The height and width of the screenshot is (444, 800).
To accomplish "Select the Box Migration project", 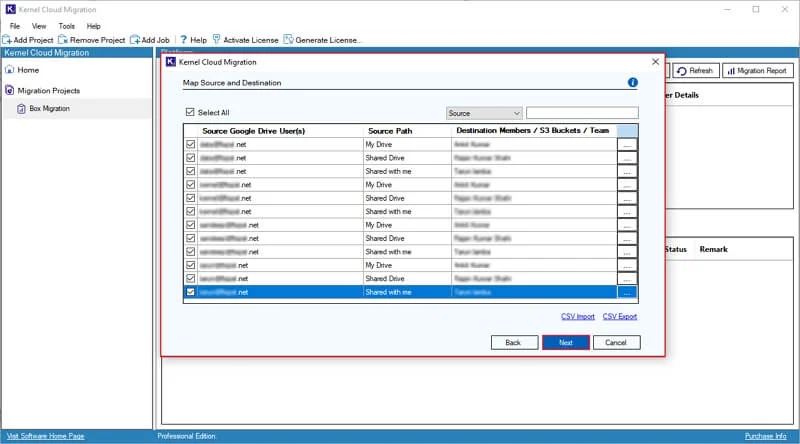I will click(x=49, y=109).
